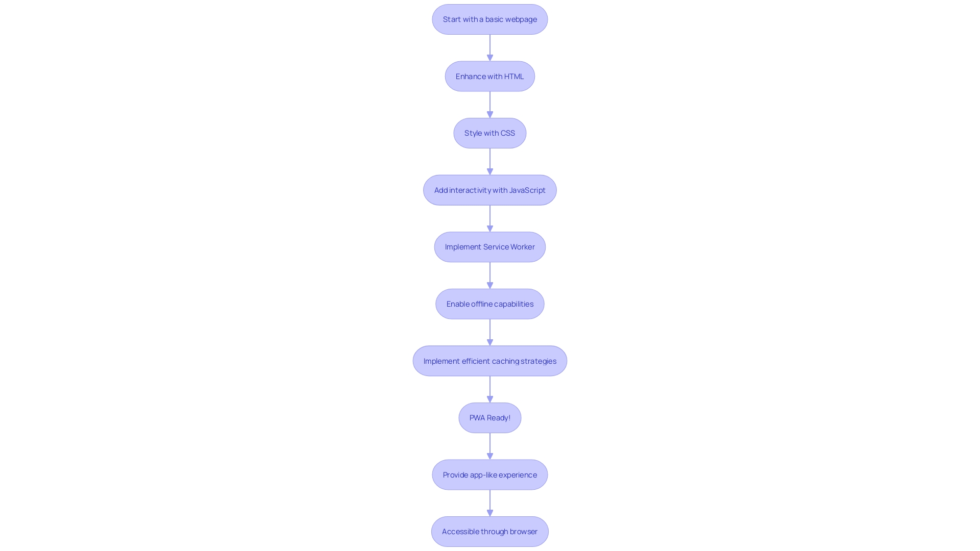Toggle the connector between Service Worker and offline nodes
Screen dimensions: 980x551
(490, 274)
